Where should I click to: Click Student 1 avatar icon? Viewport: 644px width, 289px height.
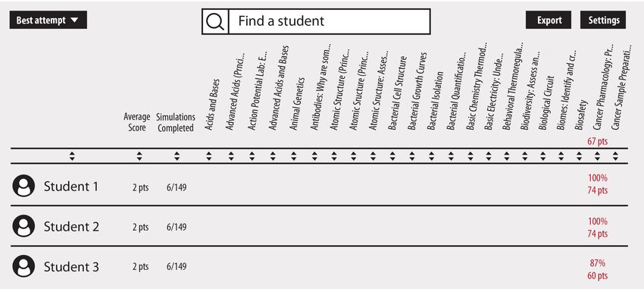tap(23, 186)
